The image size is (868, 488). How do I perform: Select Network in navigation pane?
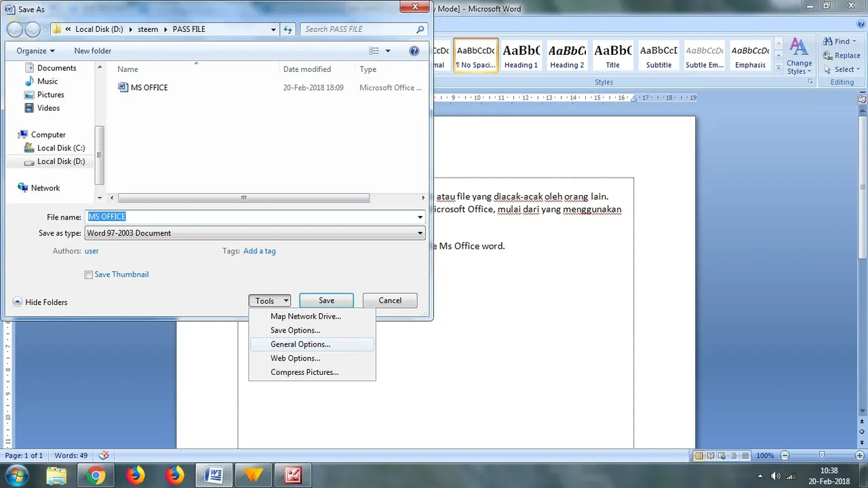pyautogui.click(x=45, y=188)
